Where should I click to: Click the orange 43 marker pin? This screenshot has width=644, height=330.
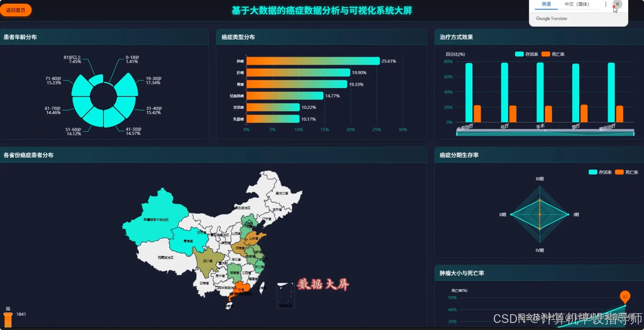(x=625, y=296)
